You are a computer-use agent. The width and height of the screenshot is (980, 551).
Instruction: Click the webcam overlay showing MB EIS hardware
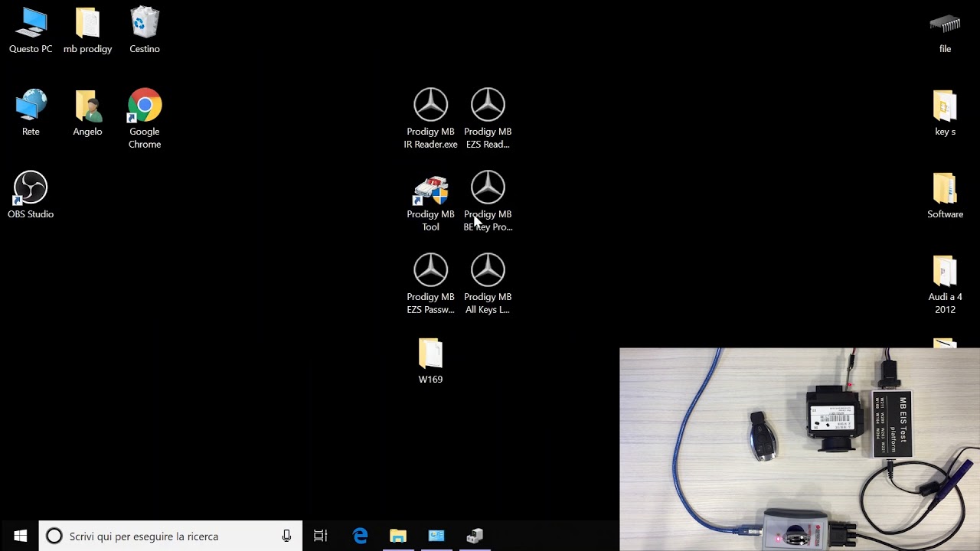(x=799, y=449)
